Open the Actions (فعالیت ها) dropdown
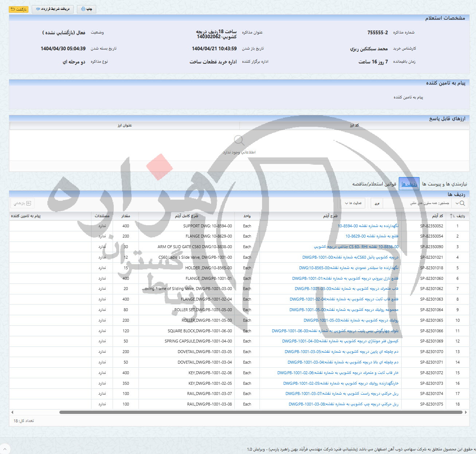 [352, 203]
